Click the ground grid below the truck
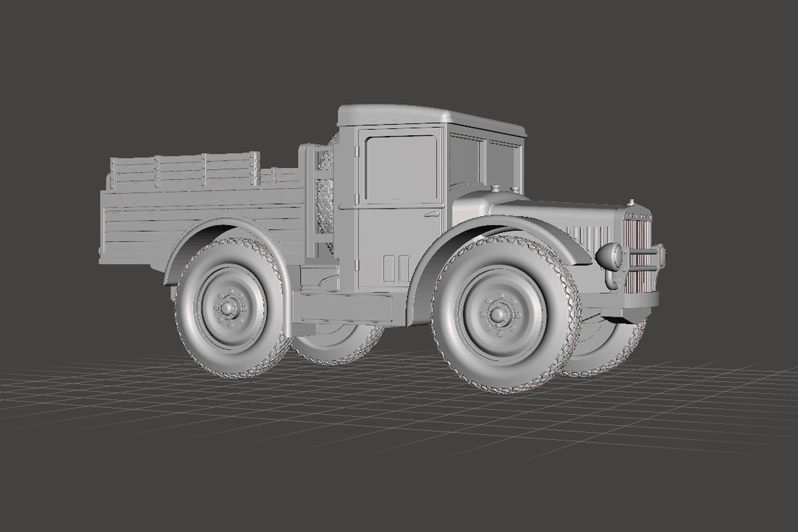This screenshot has height=532, width=798. click(x=400, y=437)
